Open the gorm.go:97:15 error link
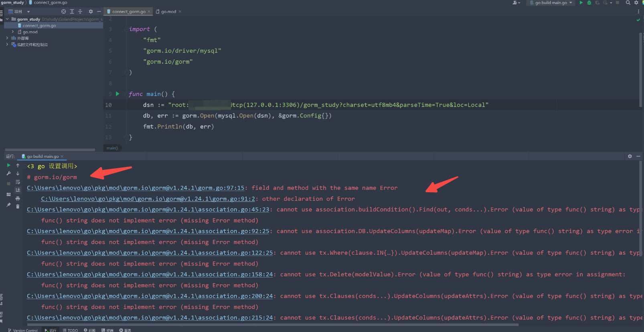 136,188
